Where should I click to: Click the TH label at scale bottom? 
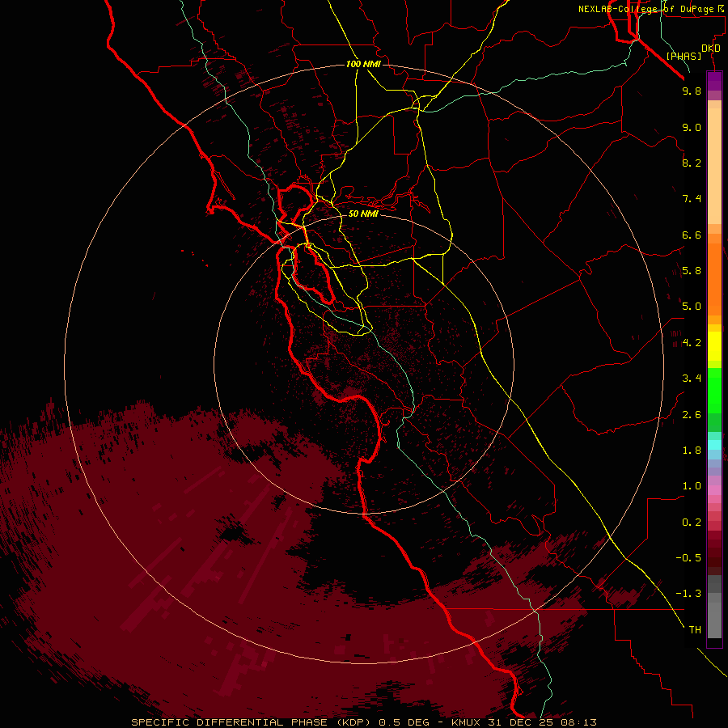click(x=695, y=630)
